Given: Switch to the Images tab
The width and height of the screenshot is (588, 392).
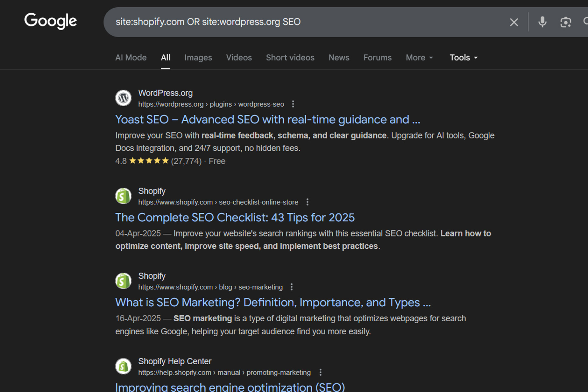Looking at the screenshot, I should [x=198, y=58].
